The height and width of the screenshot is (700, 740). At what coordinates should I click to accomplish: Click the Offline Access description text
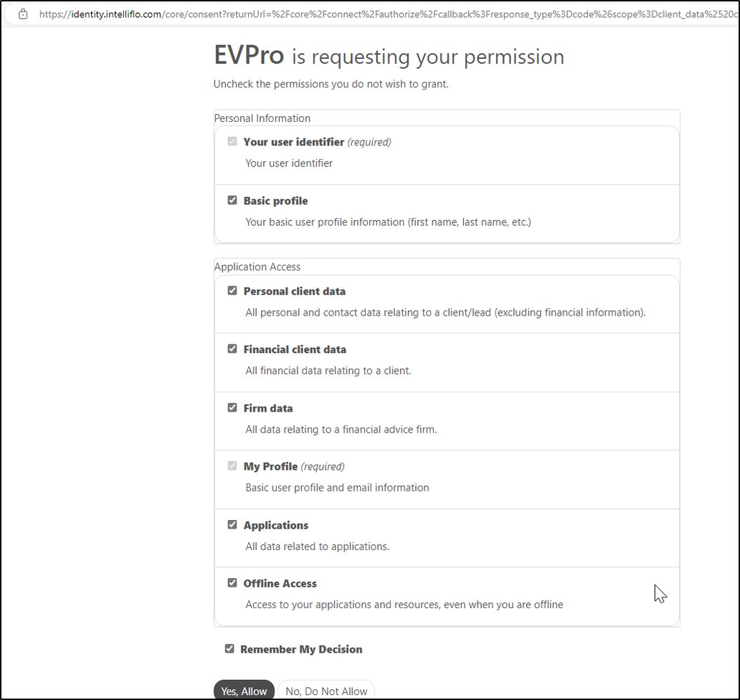tap(404, 605)
